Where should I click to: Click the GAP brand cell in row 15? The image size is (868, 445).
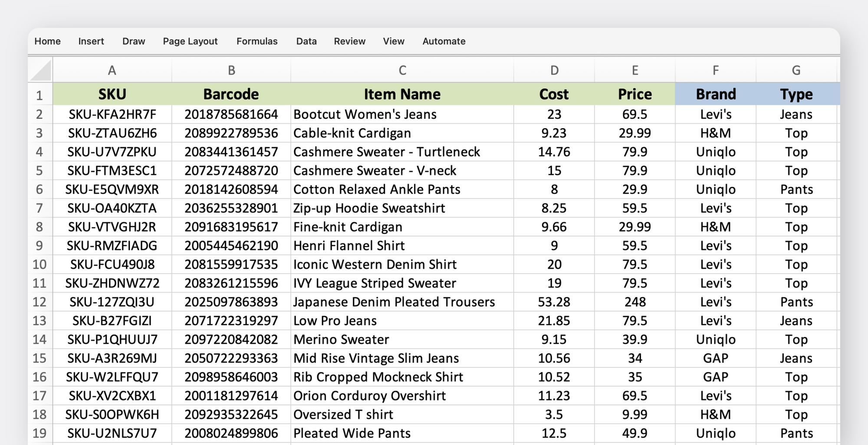click(716, 358)
